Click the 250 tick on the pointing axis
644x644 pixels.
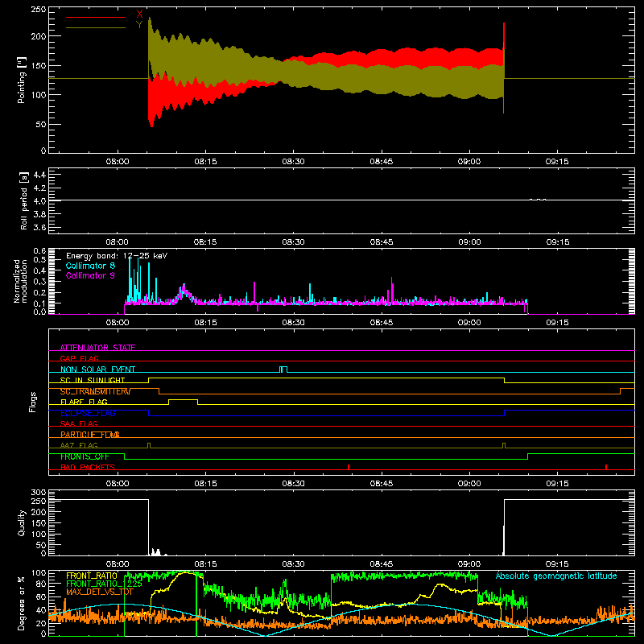point(38,9)
